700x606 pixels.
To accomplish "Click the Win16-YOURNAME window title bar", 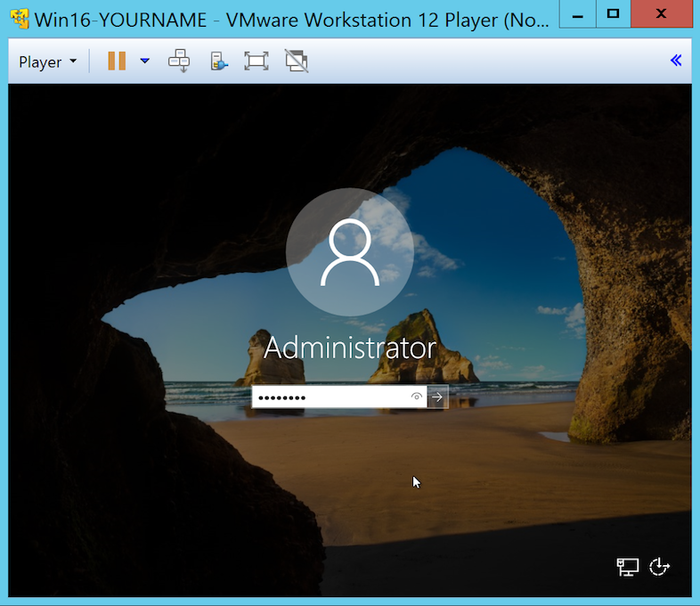I will [294, 19].
